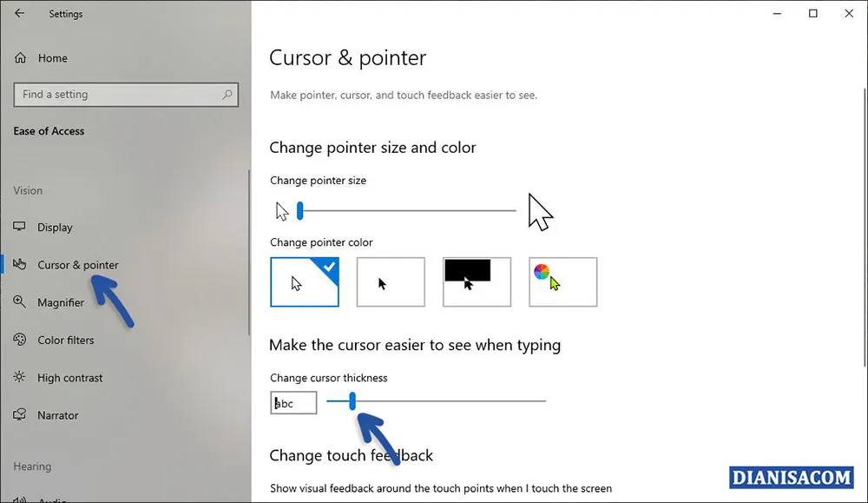Open the Display settings page

(56, 227)
